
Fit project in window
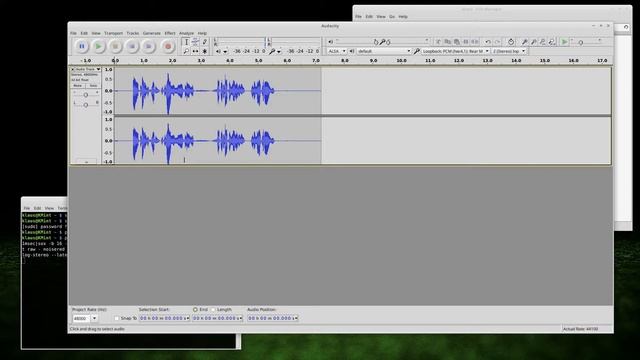pos(552,42)
